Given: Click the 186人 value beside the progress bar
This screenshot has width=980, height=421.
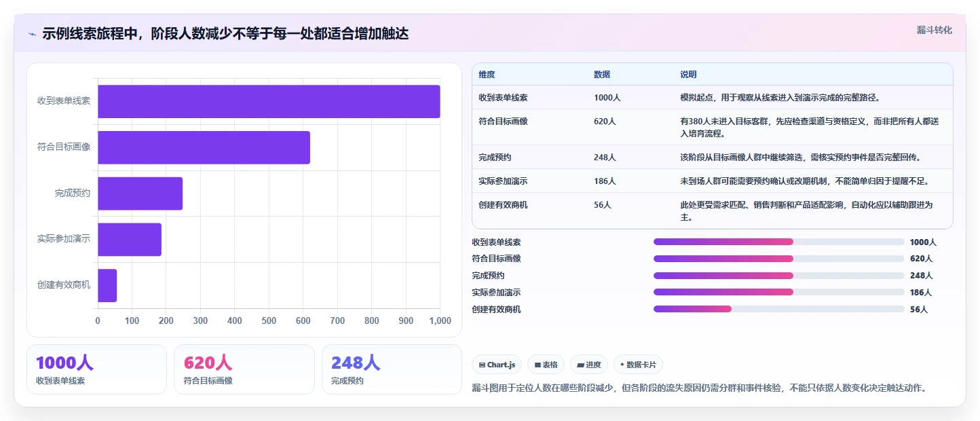Looking at the screenshot, I should (921, 292).
